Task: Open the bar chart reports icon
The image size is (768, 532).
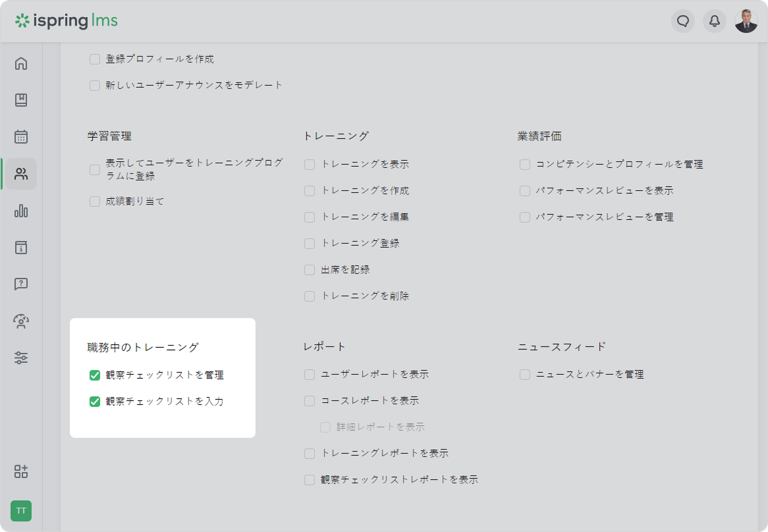Action: click(x=21, y=211)
